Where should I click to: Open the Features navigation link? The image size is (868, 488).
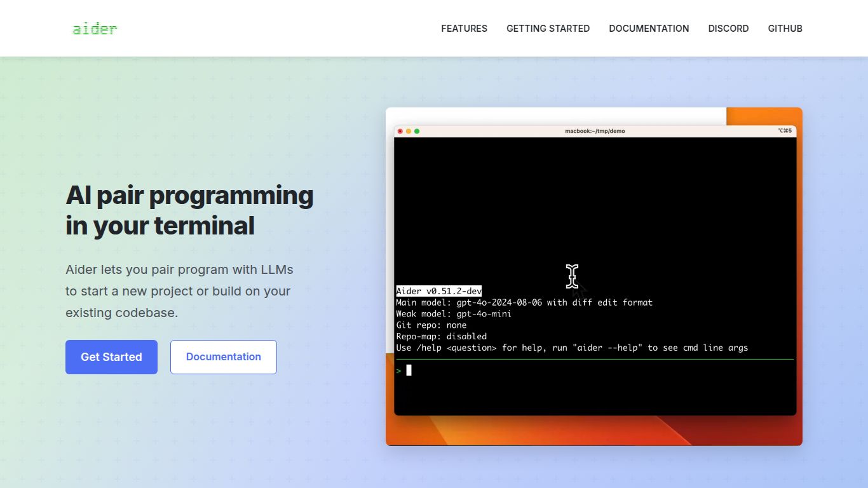(464, 29)
